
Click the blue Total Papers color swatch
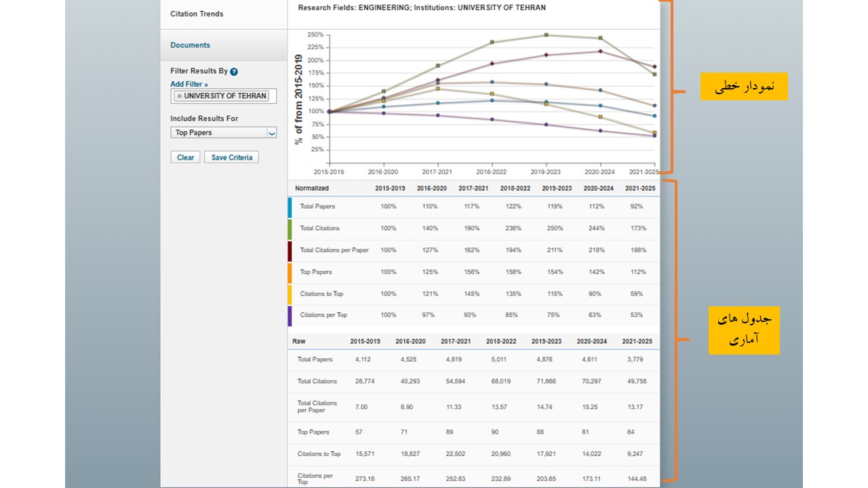point(290,207)
